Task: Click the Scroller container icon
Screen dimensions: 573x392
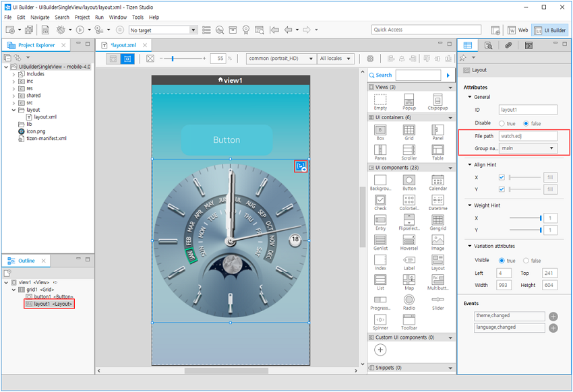Action: tap(409, 150)
